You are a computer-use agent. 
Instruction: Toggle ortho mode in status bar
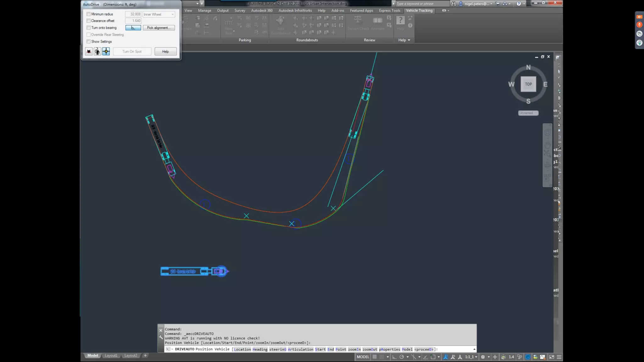tap(394, 357)
